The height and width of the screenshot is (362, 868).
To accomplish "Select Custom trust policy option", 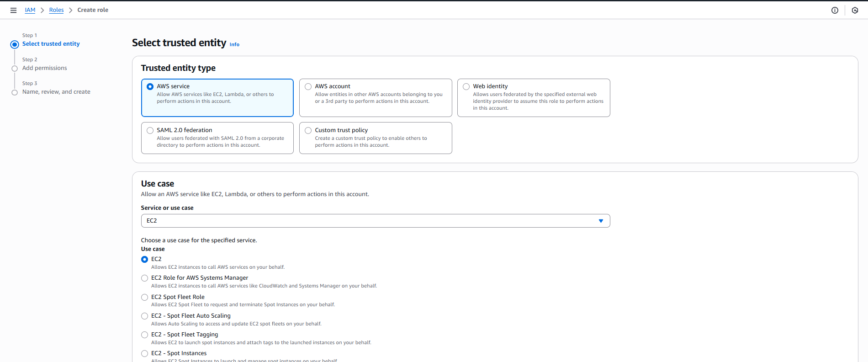I will pyautogui.click(x=308, y=130).
